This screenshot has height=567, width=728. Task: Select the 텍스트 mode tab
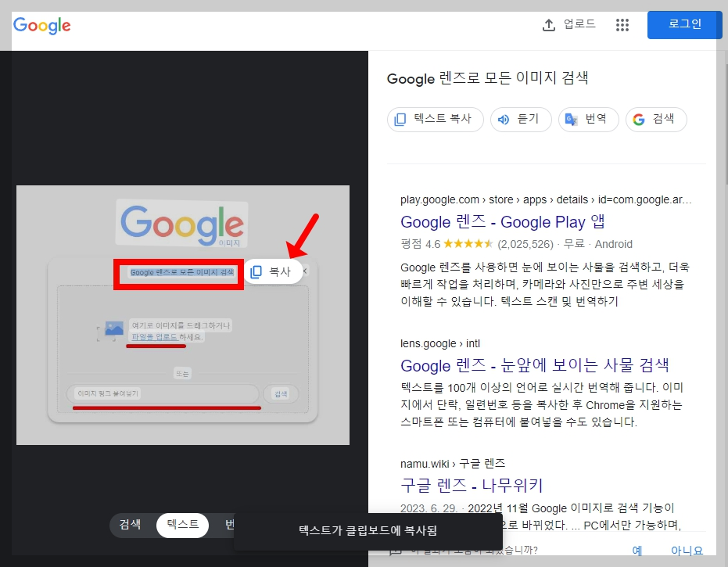[x=182, y=525]
